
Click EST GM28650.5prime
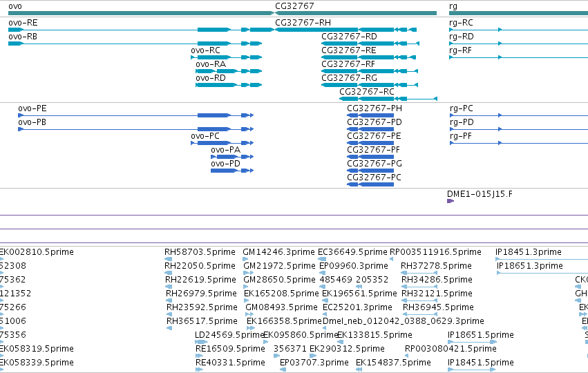tap(281, 280)
